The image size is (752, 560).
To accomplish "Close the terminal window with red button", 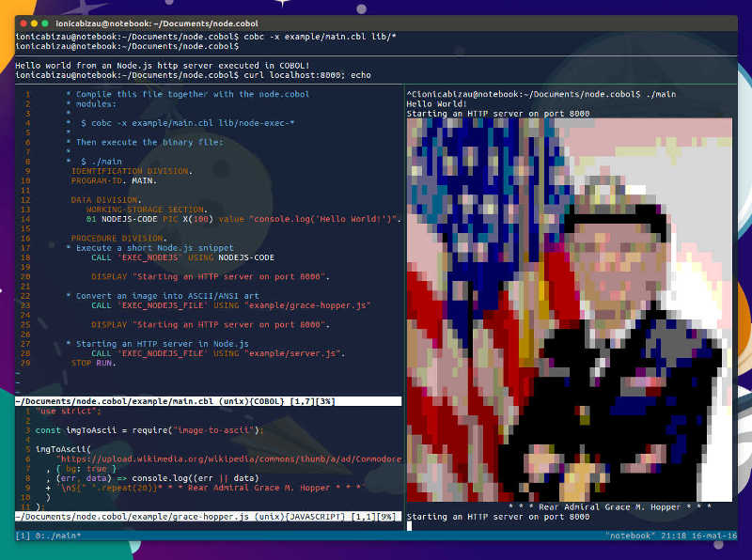I will click(x=23, y=23).
